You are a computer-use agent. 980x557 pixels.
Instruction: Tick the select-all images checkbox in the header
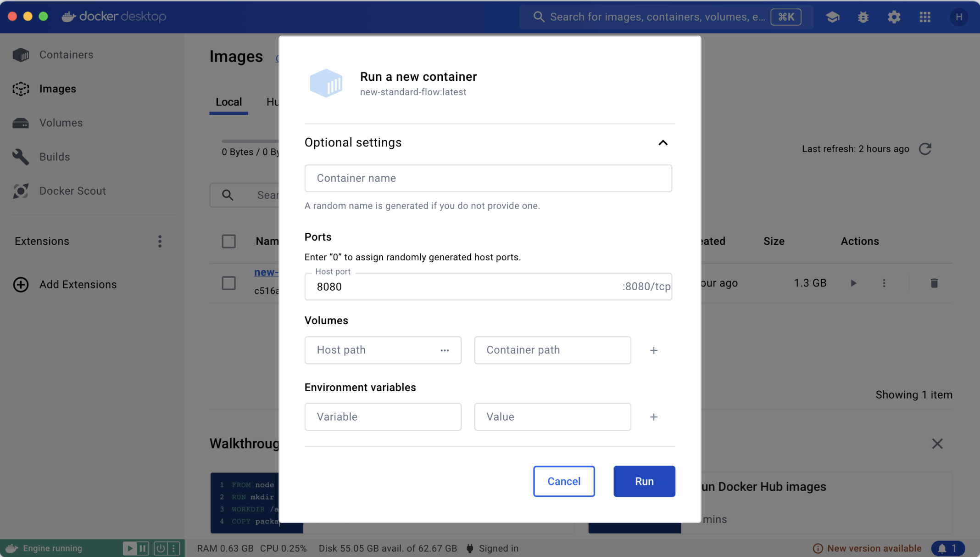click(x=228, y=241)
